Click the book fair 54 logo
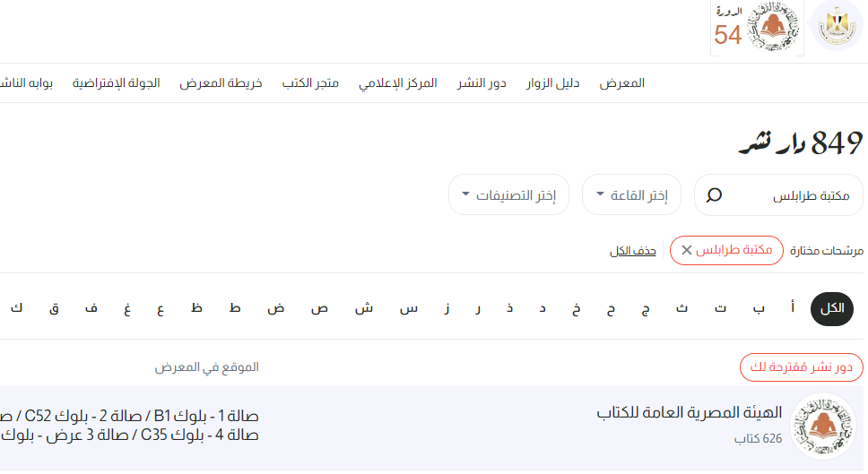 coord(757,27)
